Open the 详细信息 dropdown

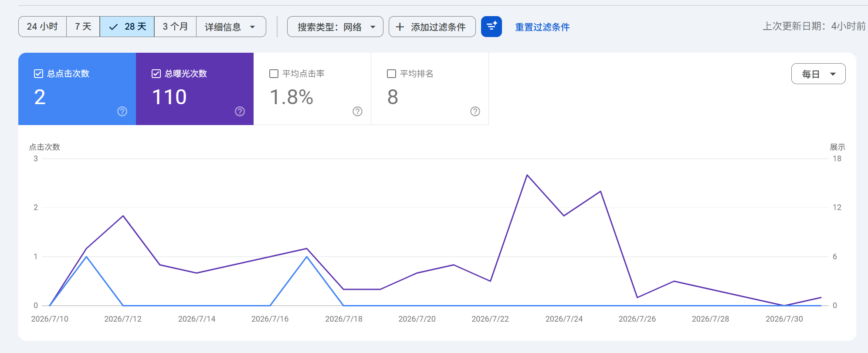(x=231, y=27)
